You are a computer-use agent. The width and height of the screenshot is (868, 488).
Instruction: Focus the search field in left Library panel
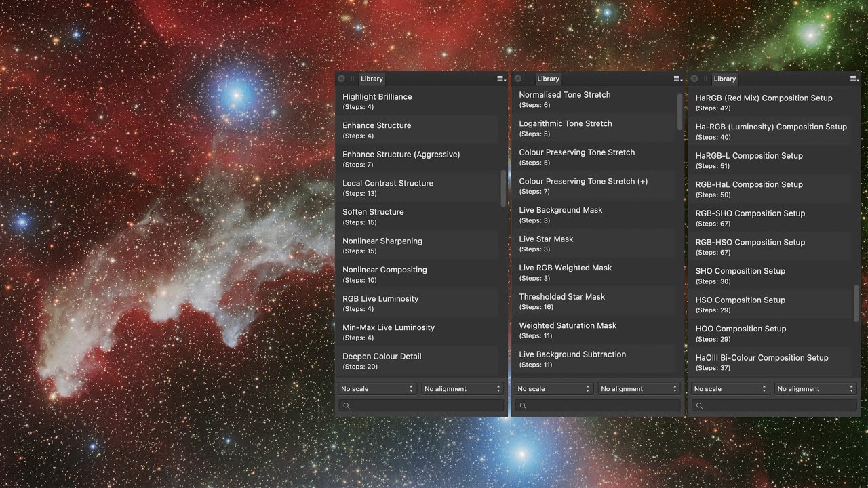point(421,405)
